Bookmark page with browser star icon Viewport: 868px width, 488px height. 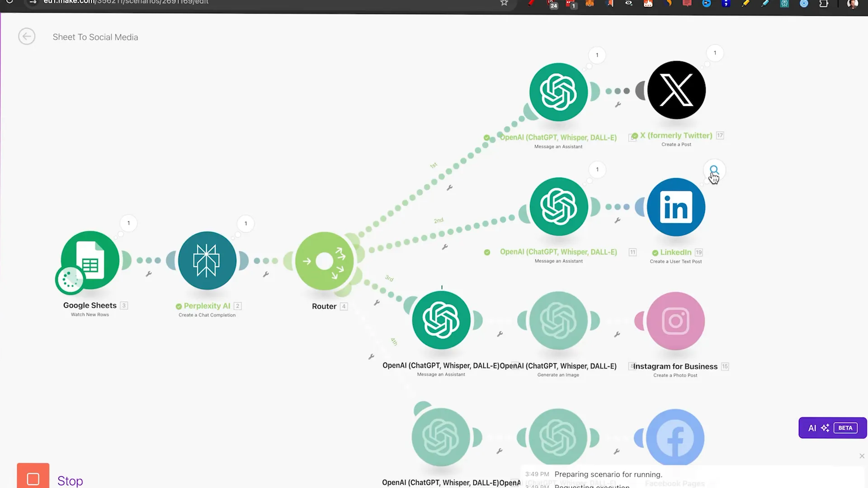504,3
